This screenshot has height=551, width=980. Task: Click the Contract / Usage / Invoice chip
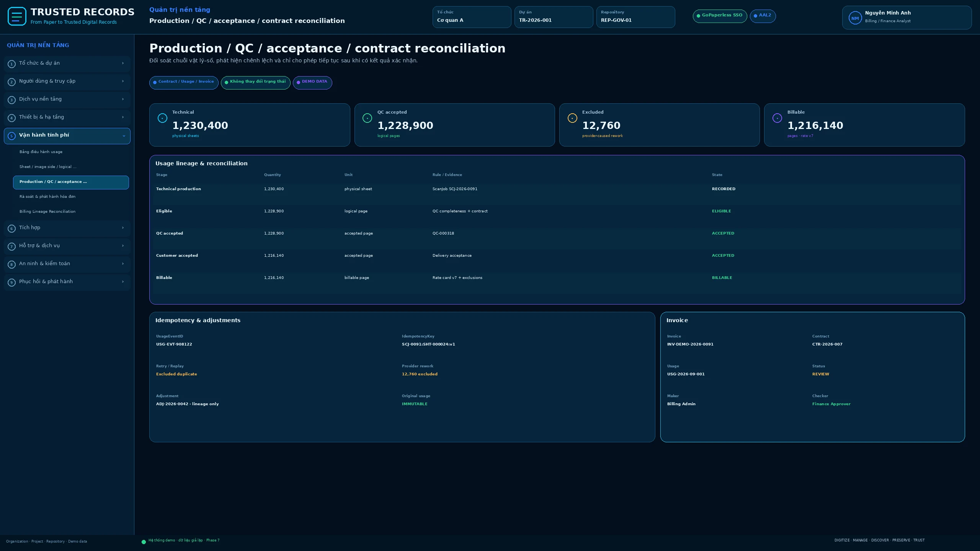[x=184, y=83]
